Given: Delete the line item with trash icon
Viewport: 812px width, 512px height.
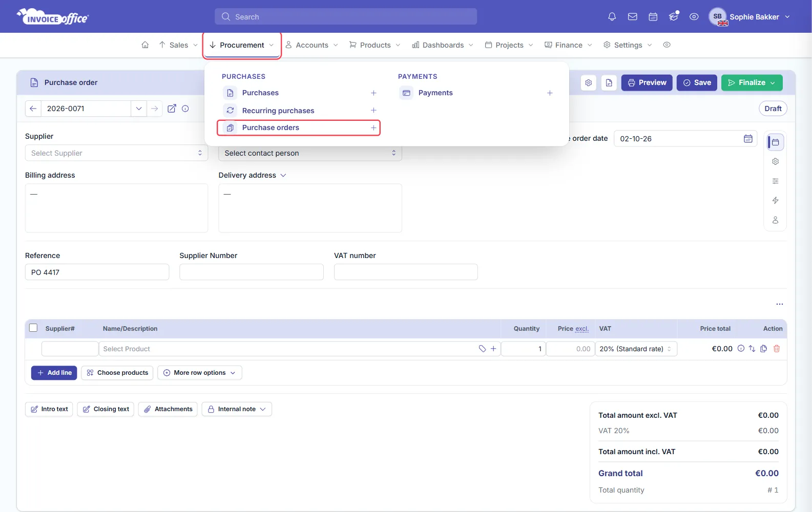Looking at the screenshot, I should coord(777,349).
